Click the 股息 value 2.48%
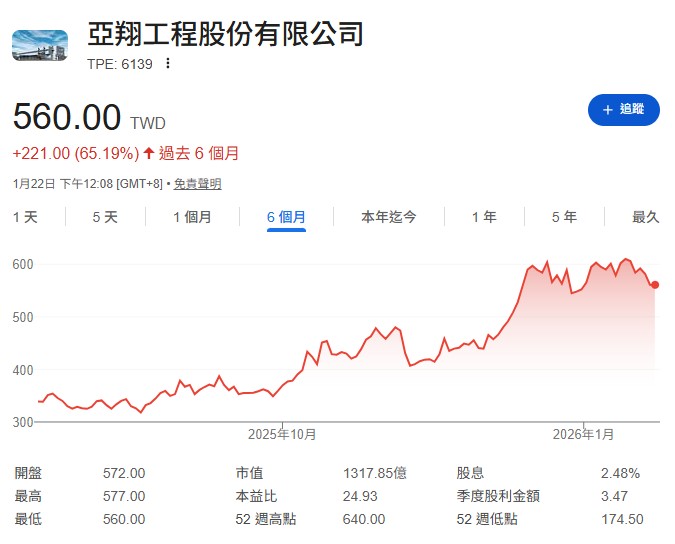Image resolution: width=675 pixels, height=544 pixels. 620,473
